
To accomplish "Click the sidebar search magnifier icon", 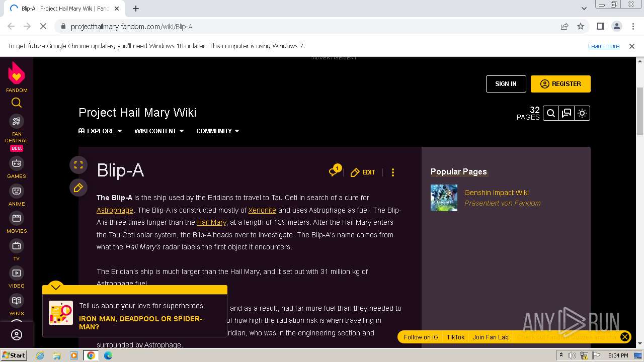I will point(17,103).
